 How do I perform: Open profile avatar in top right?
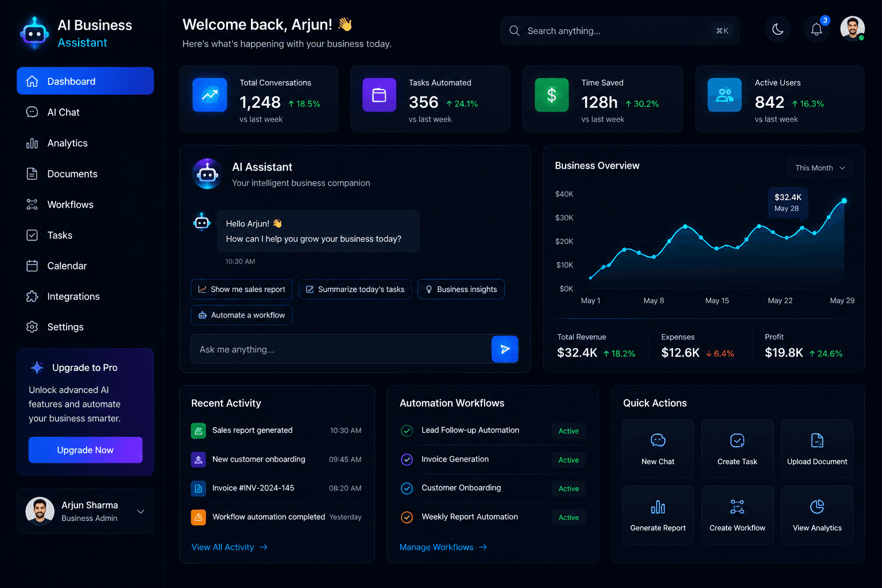pyautogui.click(x=853, y=29)
